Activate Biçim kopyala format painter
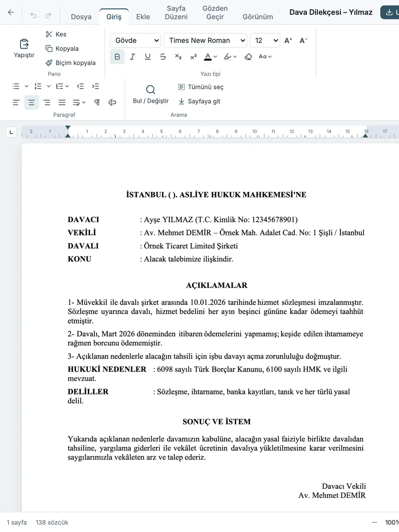399x532 pixels. (x=70, y=63)
